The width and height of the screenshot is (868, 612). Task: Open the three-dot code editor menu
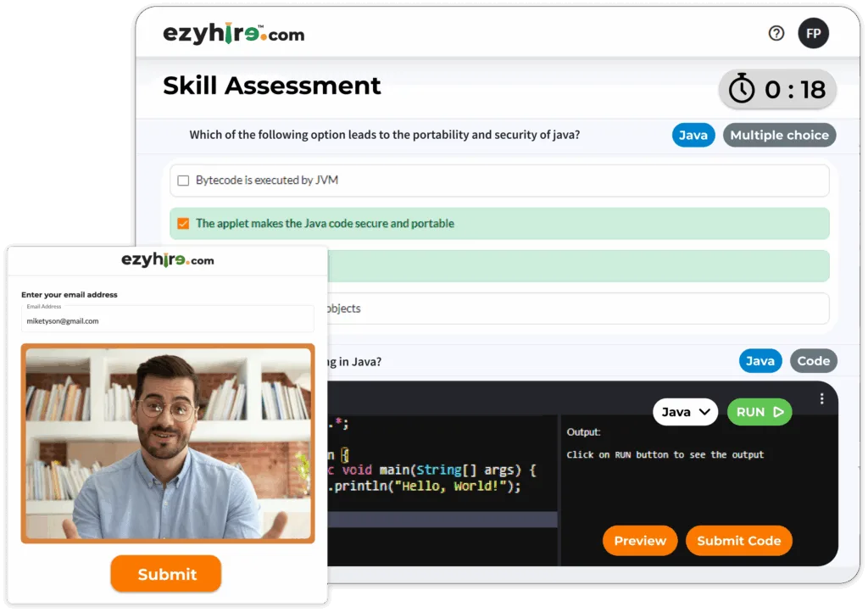click(x=821, y=398)
